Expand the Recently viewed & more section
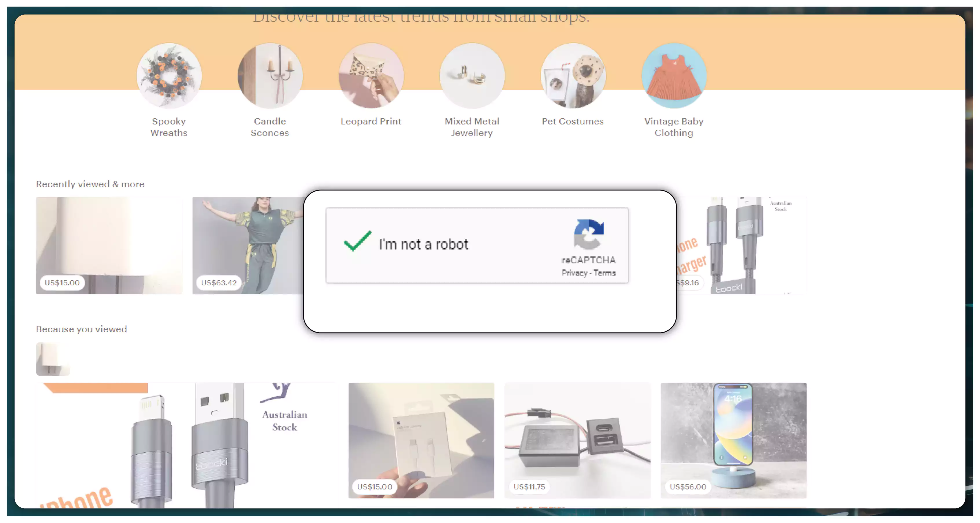This screenshot has width=980, height=523. tap(89, 184)
